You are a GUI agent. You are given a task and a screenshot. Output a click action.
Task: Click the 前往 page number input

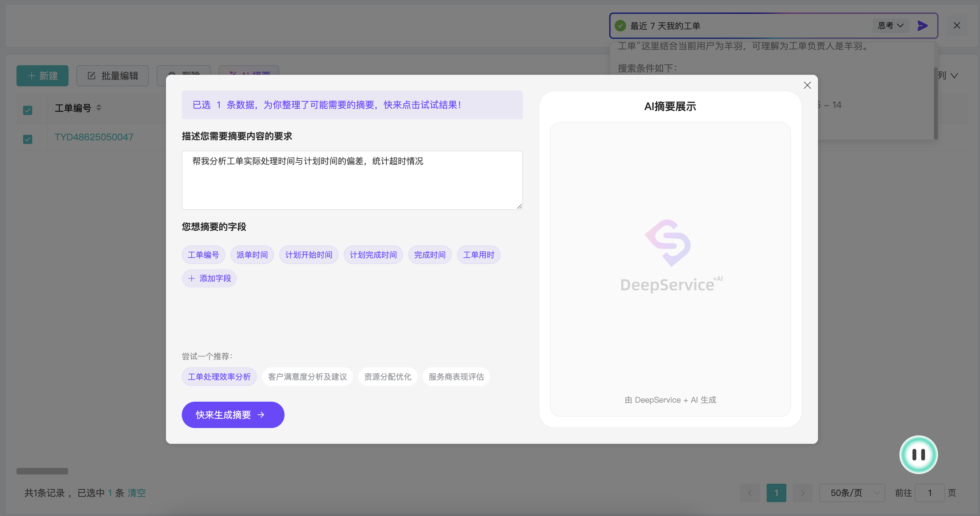(930, 493)
